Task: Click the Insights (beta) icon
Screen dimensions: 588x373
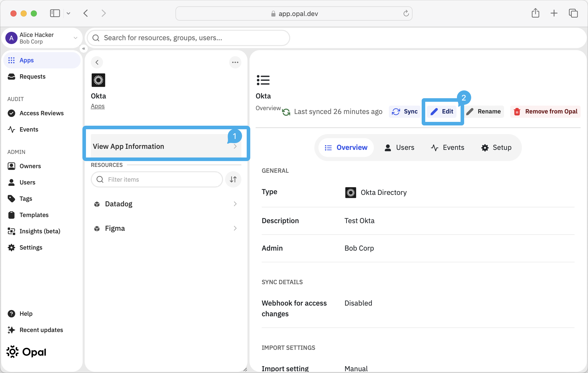Action: click(x=11, y=231)
